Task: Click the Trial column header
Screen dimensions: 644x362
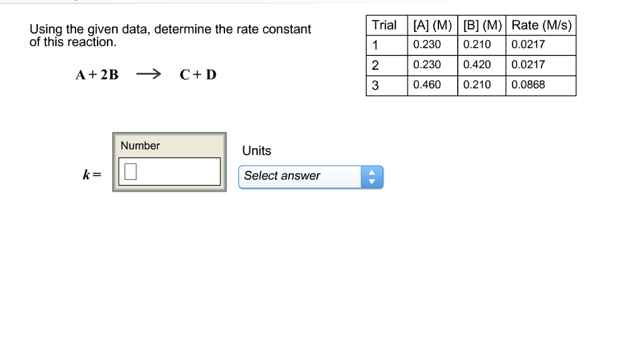Action: click(384, 25)
